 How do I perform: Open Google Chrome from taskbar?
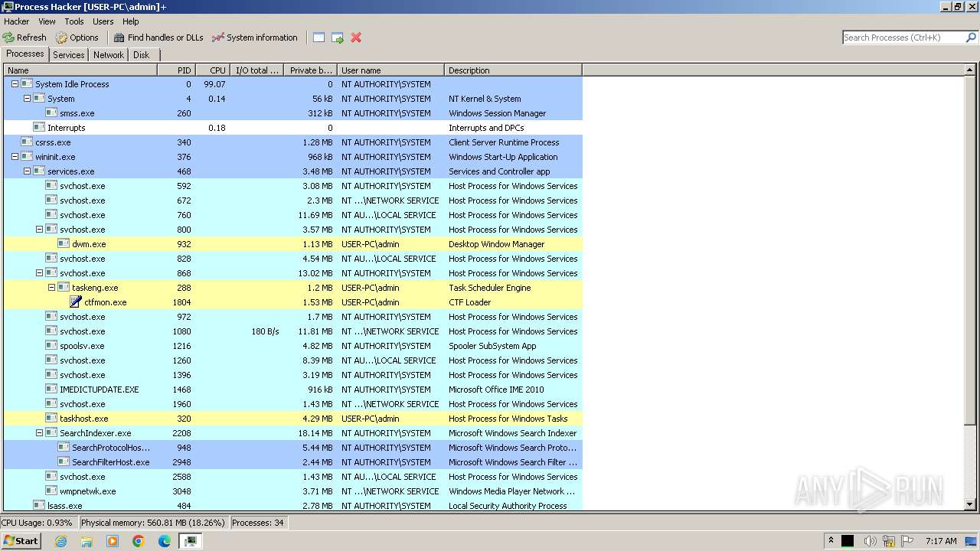click(x=139, y=541)
